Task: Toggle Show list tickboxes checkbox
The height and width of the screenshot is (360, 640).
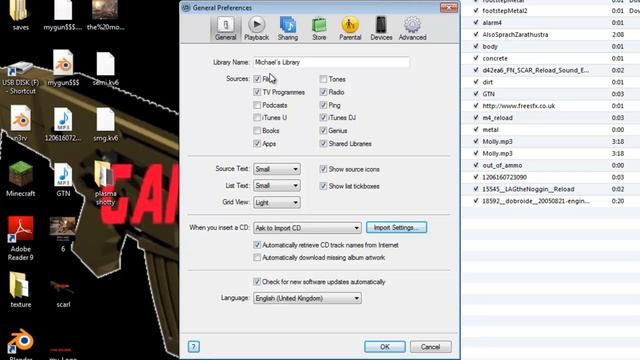Action: 323,186
